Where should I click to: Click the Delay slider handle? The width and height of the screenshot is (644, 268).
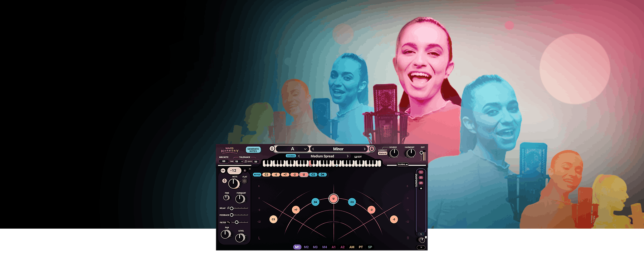click(x=231, y=208)
